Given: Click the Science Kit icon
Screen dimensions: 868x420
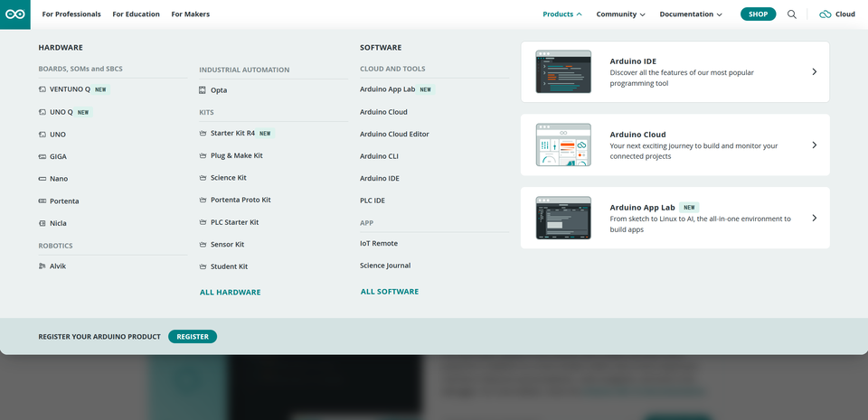Looking at the screenshot, I should coord(203,178).
